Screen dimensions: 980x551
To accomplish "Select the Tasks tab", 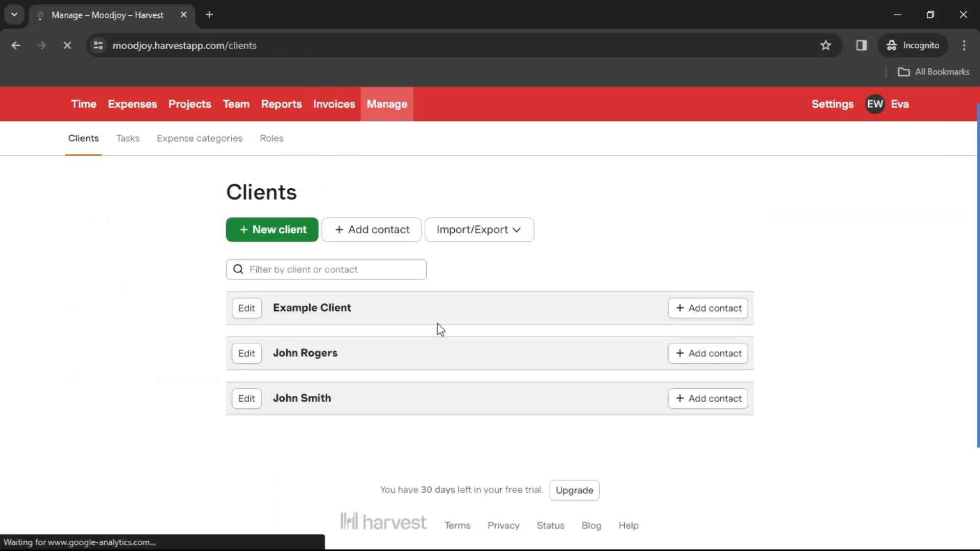I will pyautogui.click(x=128, y=138).
